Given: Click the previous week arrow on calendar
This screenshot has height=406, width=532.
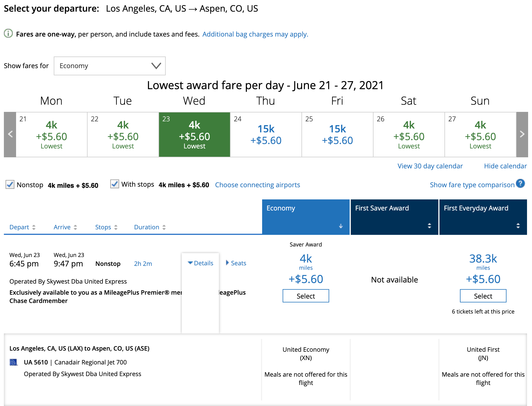Looking at the screenshot, I should click(10, 135).
